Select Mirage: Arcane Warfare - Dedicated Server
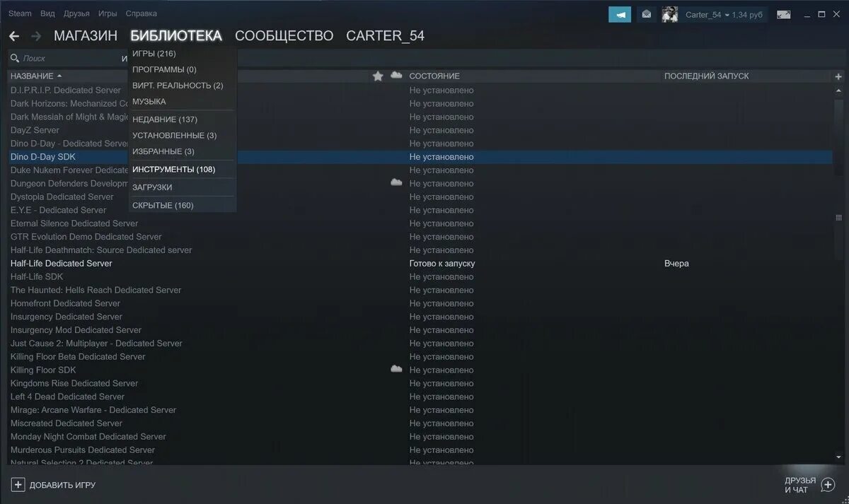 tap(93, 410)
